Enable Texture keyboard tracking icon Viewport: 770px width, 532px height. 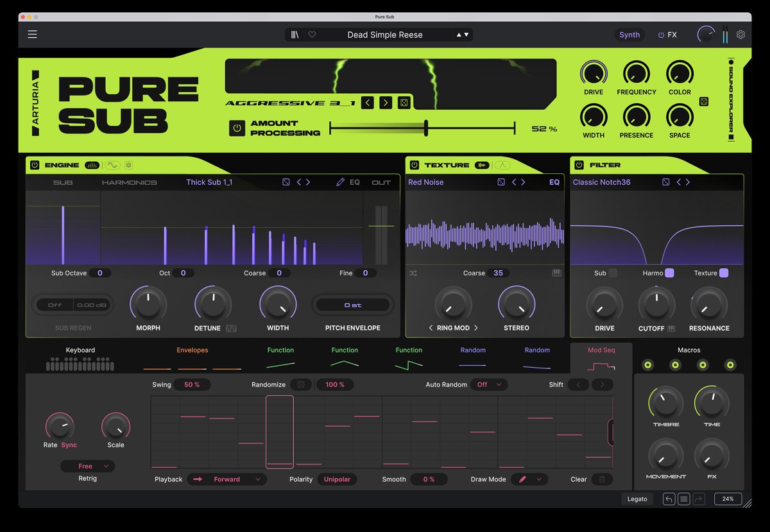tap(556, 273)
